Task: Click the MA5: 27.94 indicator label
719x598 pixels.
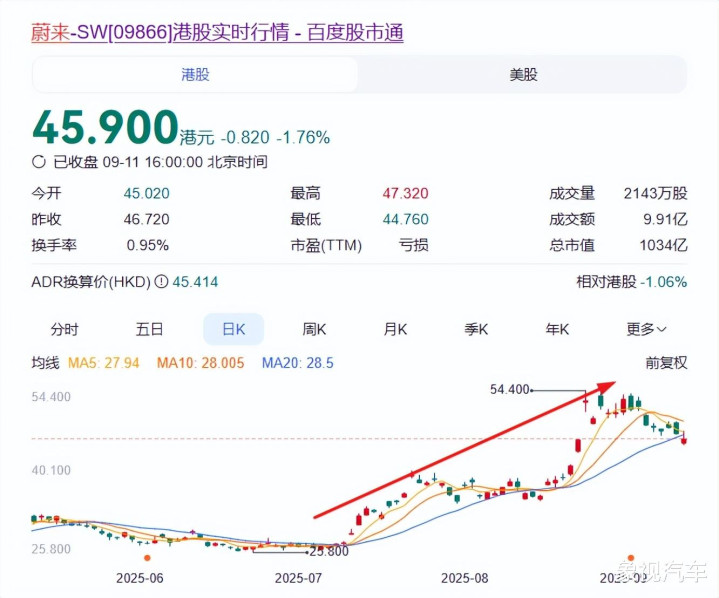Action: pos(104,363)
